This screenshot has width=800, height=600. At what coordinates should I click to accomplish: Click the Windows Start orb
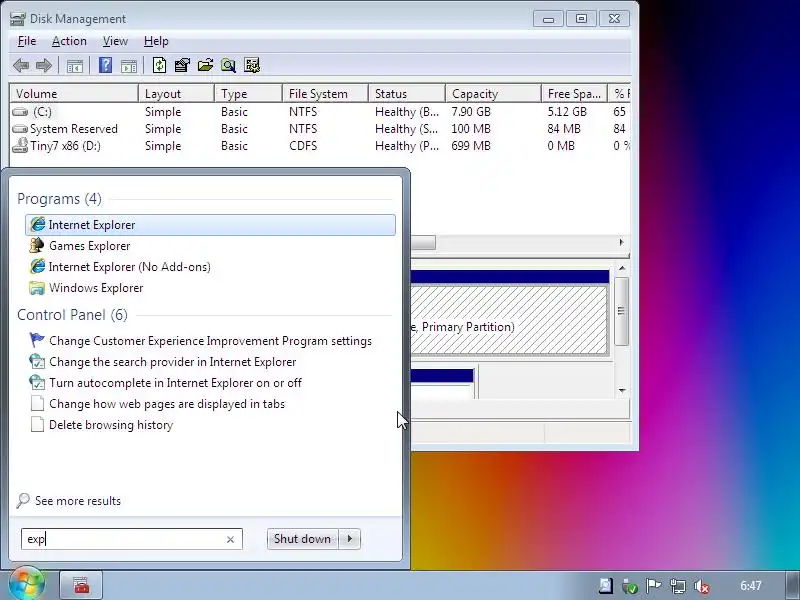(x=26, y=585)
